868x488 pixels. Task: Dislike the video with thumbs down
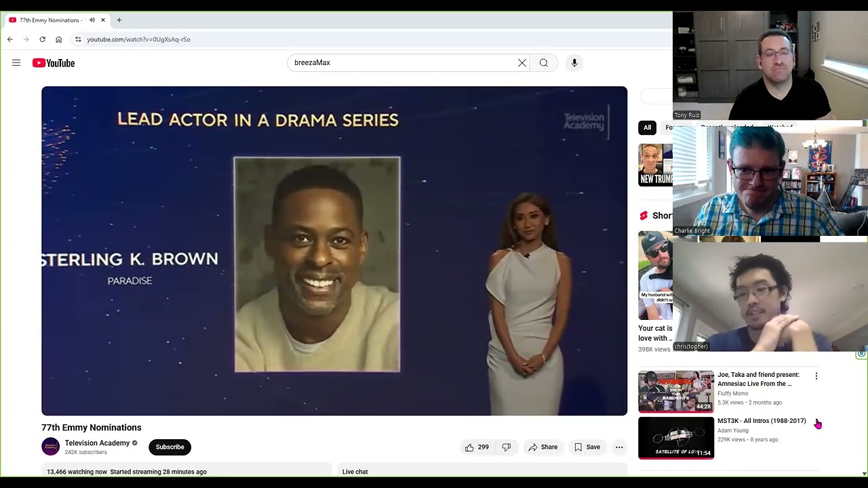[507, 447]
